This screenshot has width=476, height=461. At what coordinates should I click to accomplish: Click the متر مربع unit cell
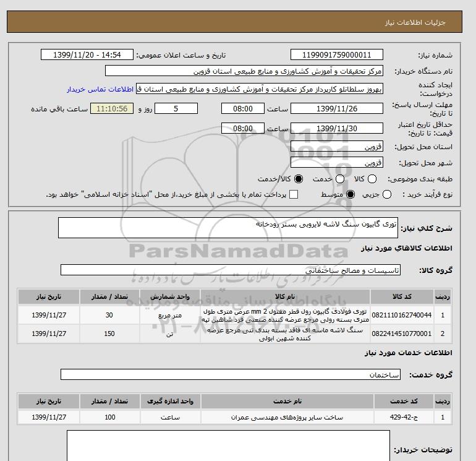click(170, 316)
